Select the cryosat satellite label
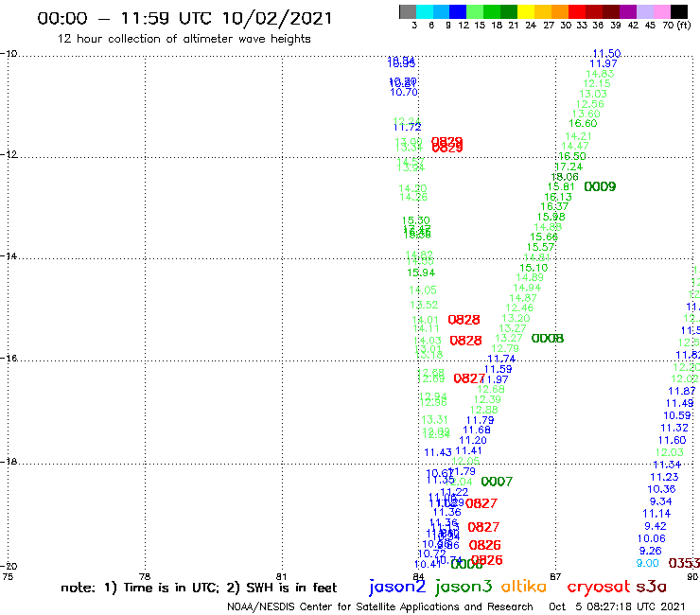The width and height of the screenshot is (700, 615). [x=599, y=587]
